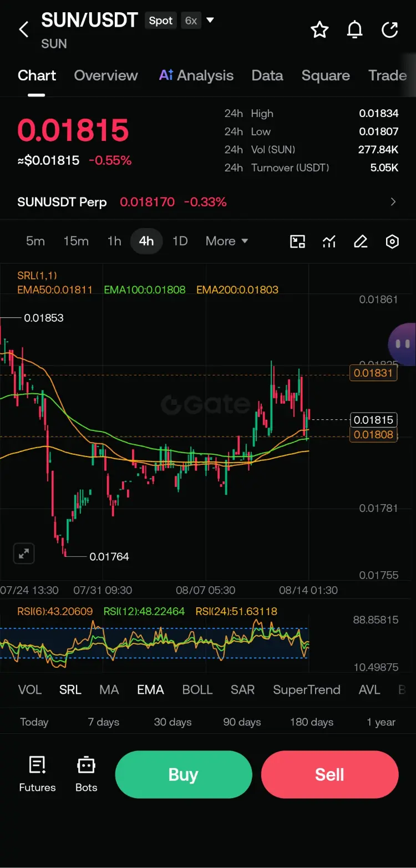
Task: Open the AI Analysis tab
Action: pos(196,75)
